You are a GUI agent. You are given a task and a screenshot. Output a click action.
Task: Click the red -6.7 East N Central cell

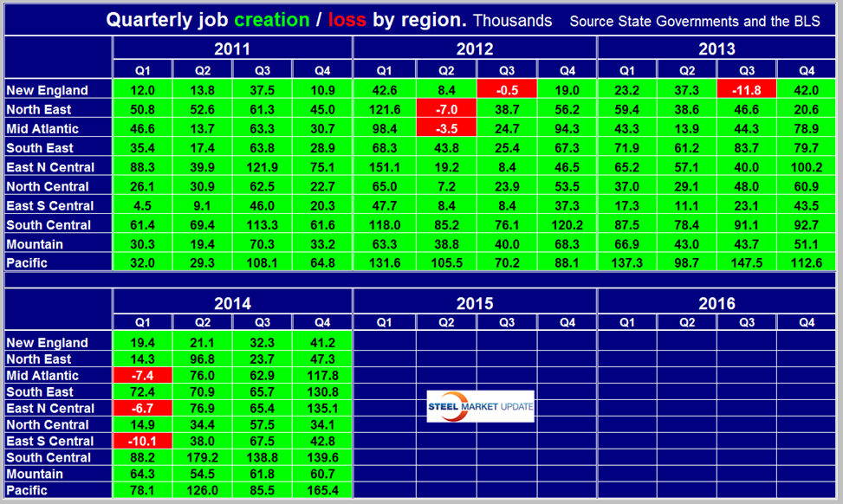click(x=142, y=408)
